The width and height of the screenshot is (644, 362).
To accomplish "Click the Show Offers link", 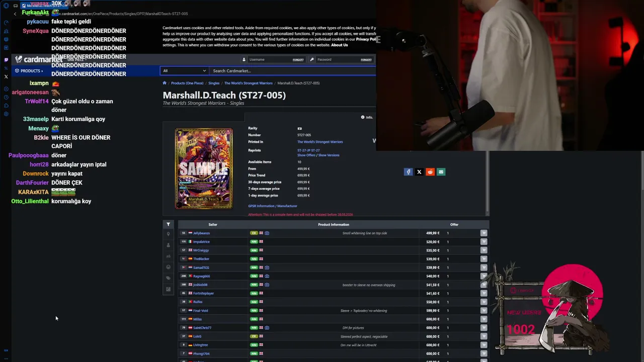I will 306,155.
